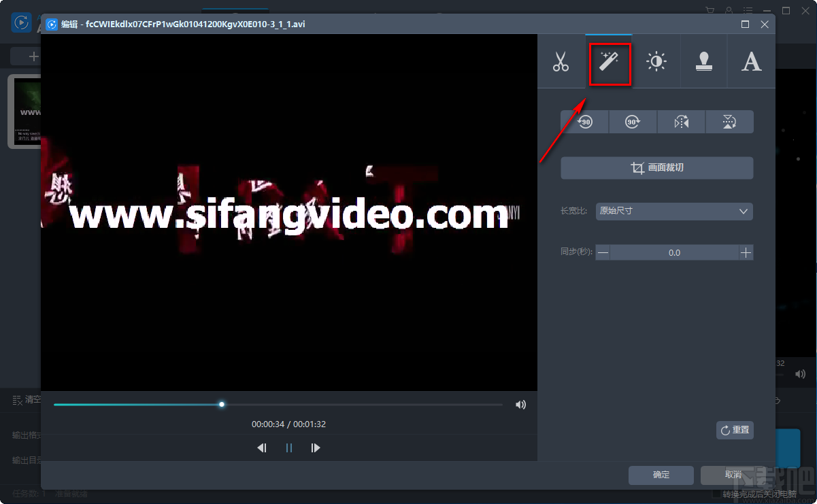Click the video playback progress slider
Viewport: 817px width, 504px height.
click(x=278, y=405)
